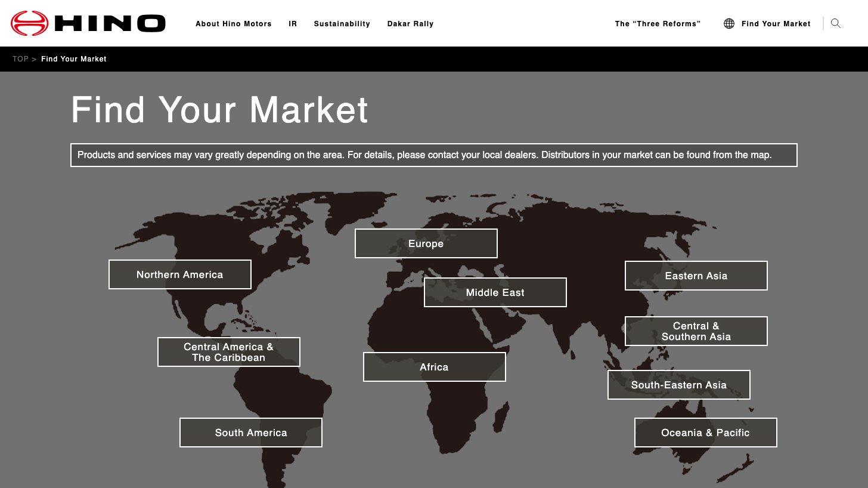Go to the Sustainability menu
The height and width of the screenshot is (488, 868).
pos(342,24)
